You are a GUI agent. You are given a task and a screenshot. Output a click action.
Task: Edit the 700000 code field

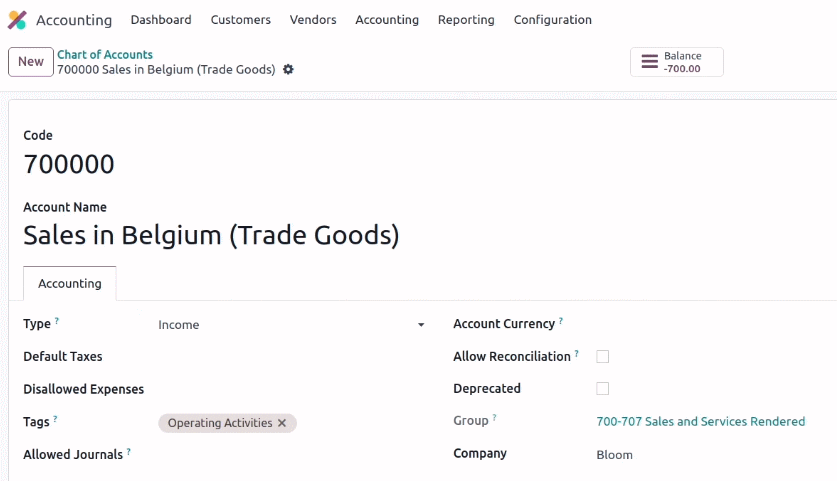click(69, 164)
